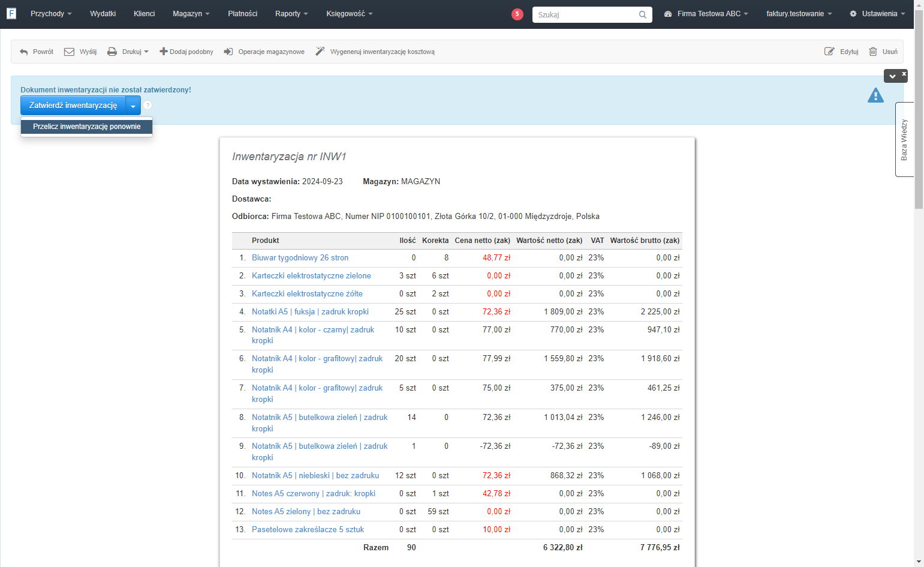Click the Zatwierdź inwentaryzację button

point(73,106)
